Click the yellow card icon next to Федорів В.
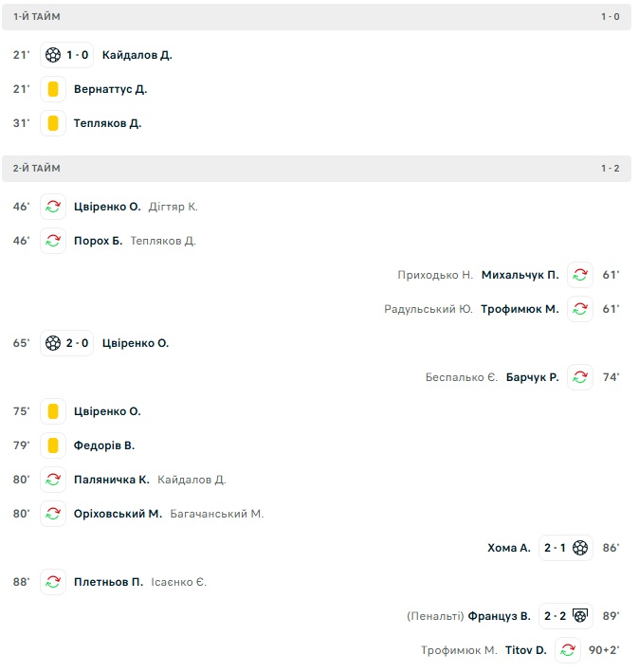The height and width of the screenshot is (672, 639). (x=53, y=445)
